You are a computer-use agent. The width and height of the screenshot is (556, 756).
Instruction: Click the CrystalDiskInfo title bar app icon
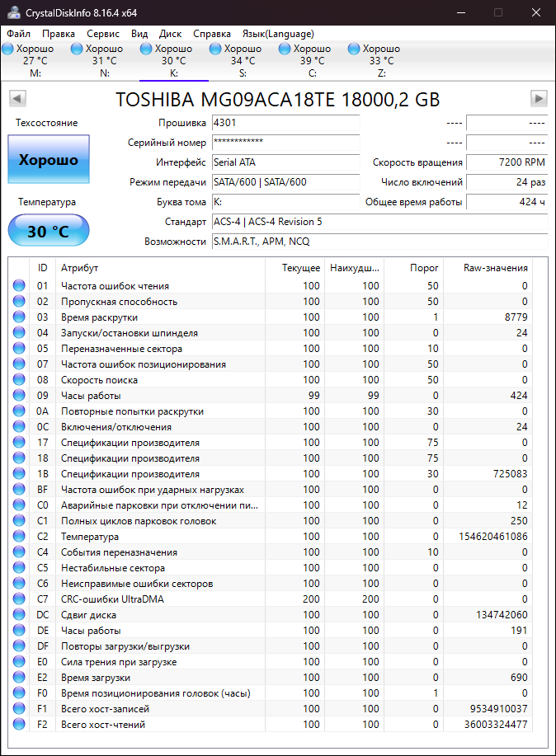click(13, 12)
